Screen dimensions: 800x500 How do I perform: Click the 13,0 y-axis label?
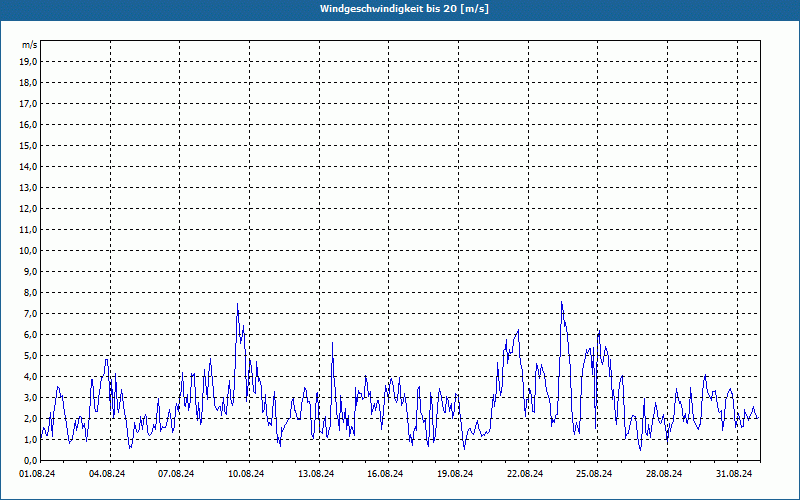pos(28,187)
